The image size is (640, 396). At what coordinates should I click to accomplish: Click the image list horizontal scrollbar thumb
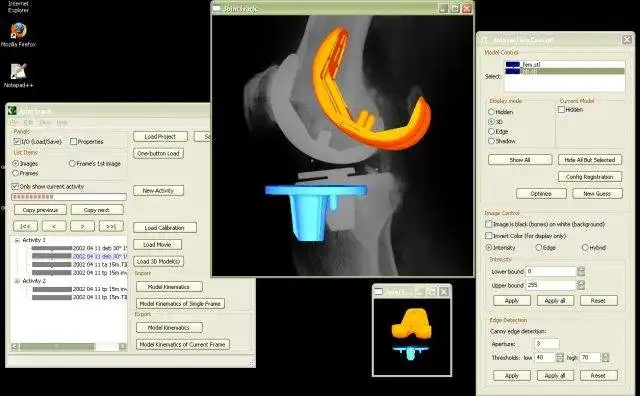click(57, 347)
